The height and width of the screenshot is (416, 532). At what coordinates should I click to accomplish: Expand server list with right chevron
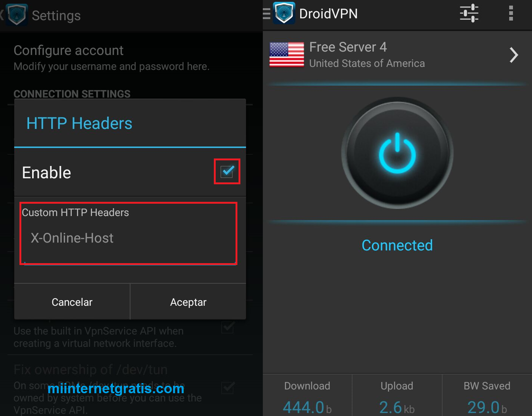tap(514, 55)
